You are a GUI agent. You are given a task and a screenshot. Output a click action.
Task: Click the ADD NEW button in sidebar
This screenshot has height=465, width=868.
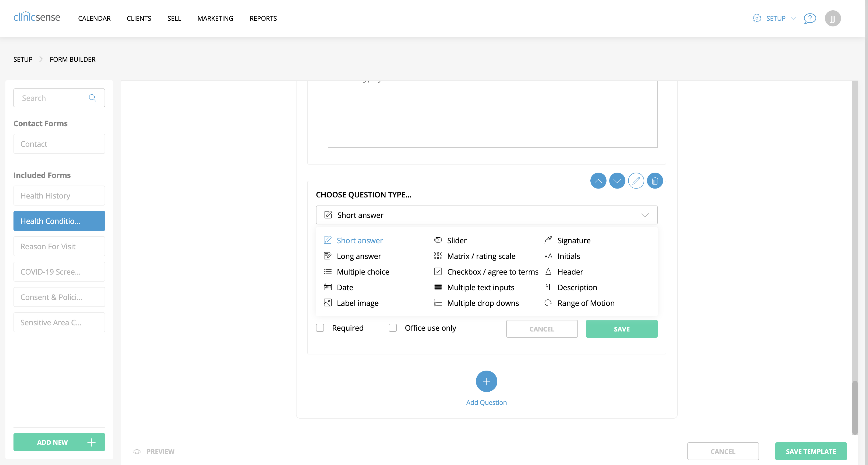point(59,442)
